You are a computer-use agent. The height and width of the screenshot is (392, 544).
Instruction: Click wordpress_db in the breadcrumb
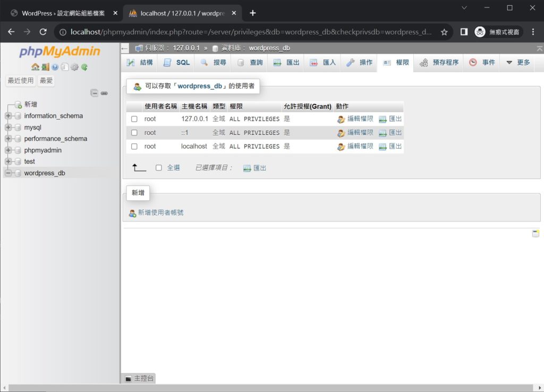pyautogui.click(x=269, y=48)
